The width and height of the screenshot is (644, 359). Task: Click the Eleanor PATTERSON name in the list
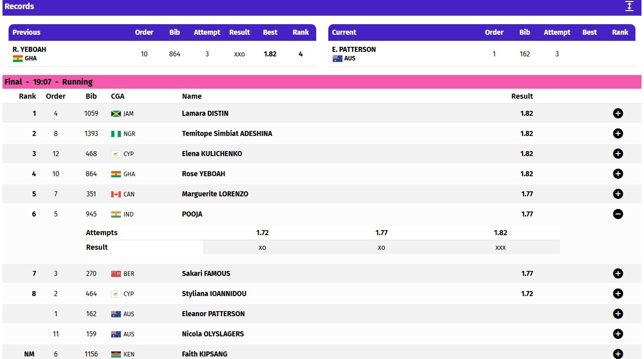213,314
